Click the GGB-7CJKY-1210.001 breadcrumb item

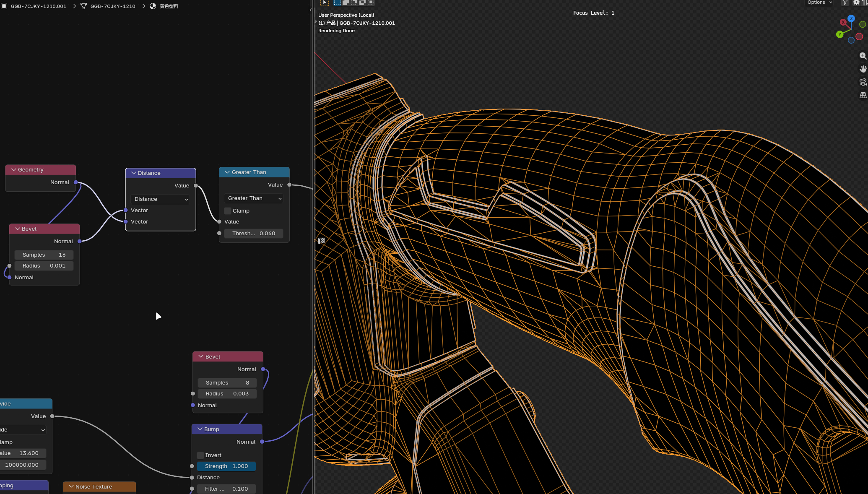[39, 6]
